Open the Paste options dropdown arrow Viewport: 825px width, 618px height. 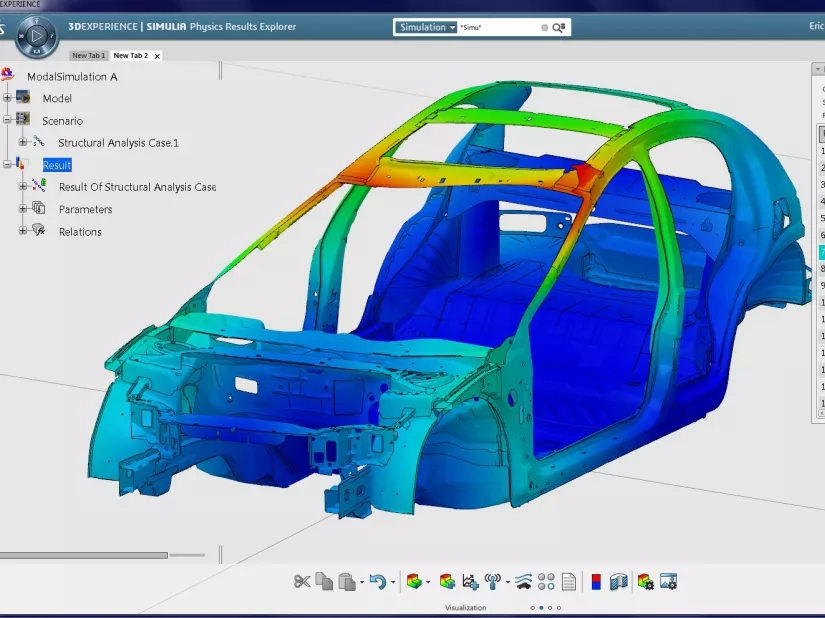(362, 582)
